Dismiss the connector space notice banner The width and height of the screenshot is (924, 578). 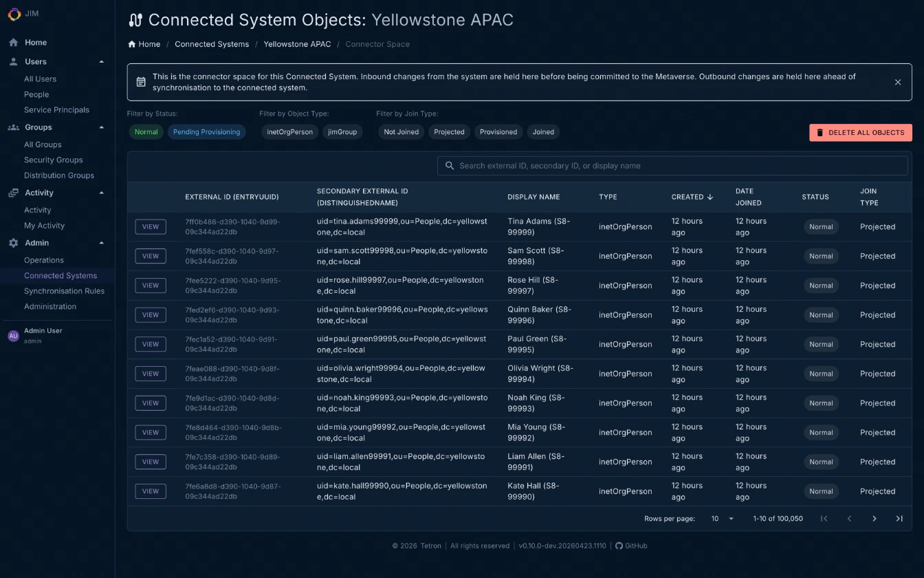[898, 82]
